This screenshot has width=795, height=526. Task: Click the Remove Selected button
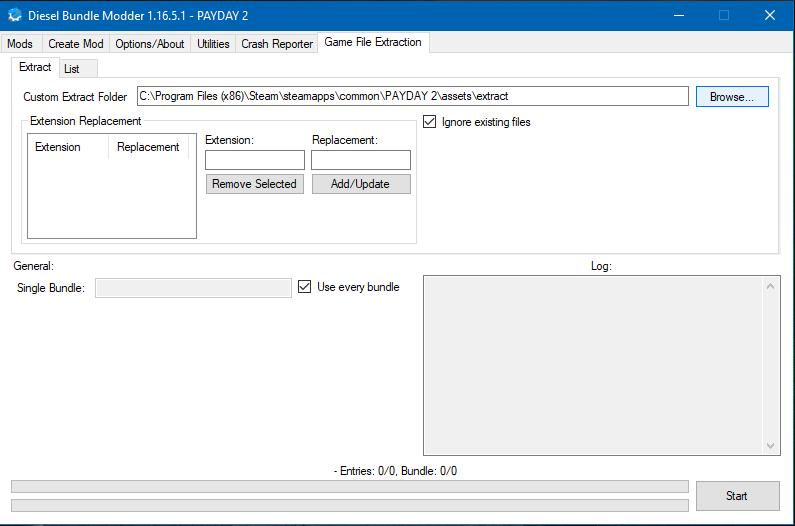click(255, 184)
